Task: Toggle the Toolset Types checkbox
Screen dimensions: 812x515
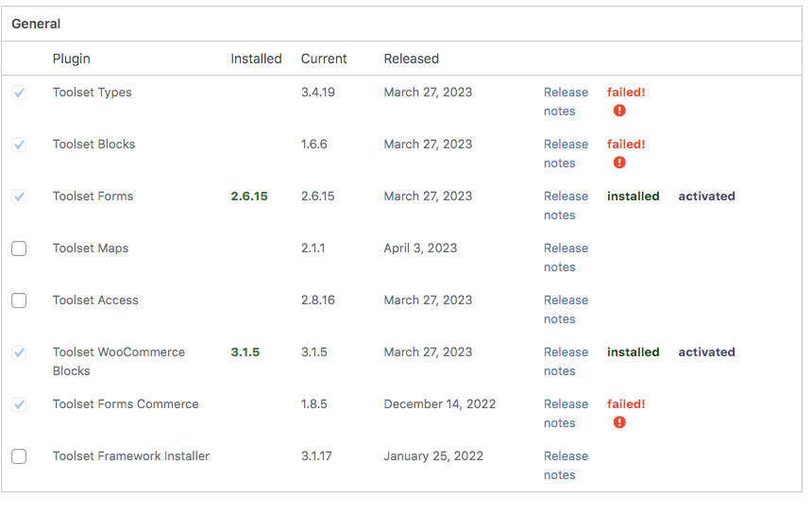Action: [x=19, y=93]
